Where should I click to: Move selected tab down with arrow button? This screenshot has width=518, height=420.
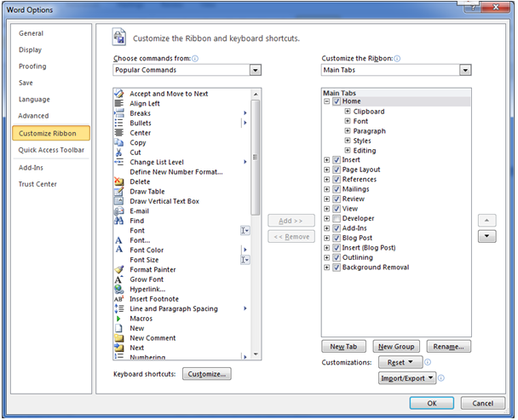coord(486,236)
